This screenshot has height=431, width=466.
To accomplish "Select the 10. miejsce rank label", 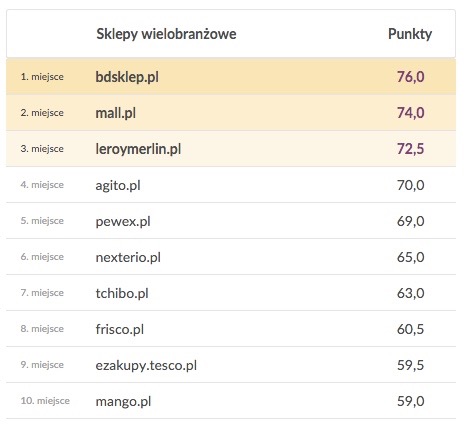I will [x=45, y=401].
